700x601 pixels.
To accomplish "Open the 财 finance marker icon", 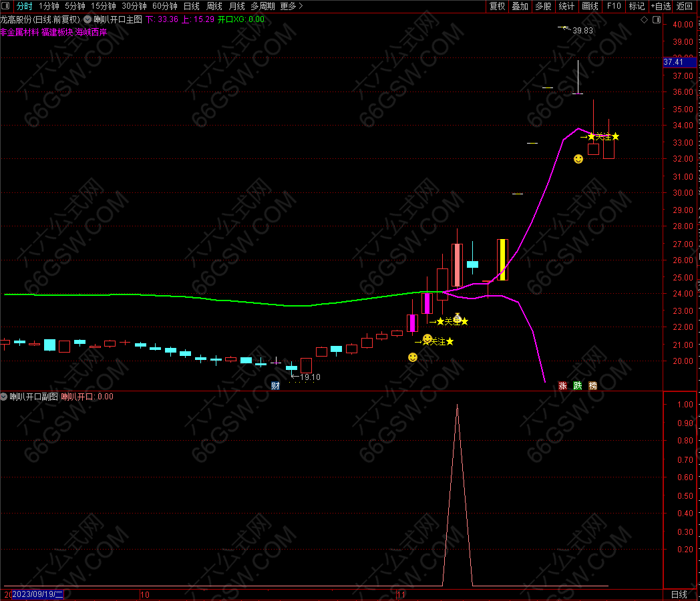I will coord(275,386).
